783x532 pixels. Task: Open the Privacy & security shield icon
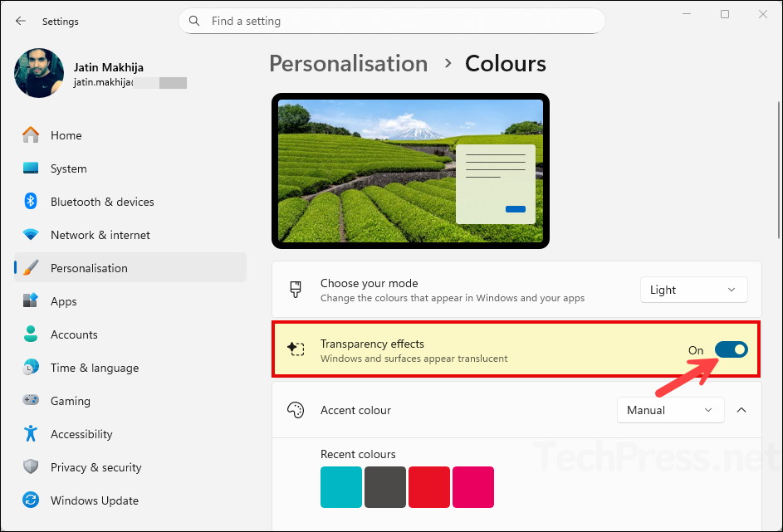click(31, 467)
